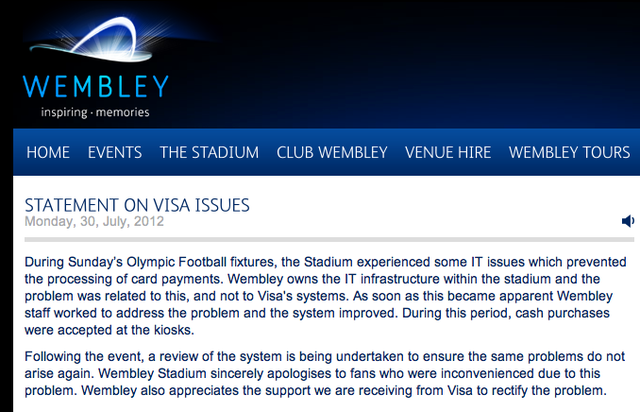Select VENUE HIRE in the navigation bar
The image size is (640, 412).
click(448, 152)
